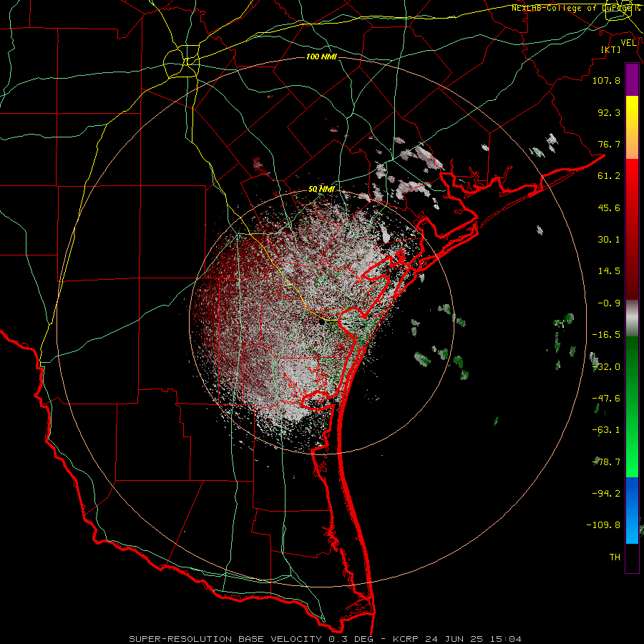
Task: Click the 61.2 velocity scale label
Action: [x=609, y=176]
